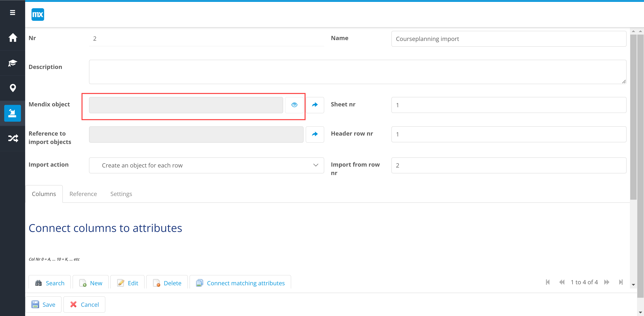Click the Mendix mx logo
This screenshot has height=316, width=644.
click(38, 14)
